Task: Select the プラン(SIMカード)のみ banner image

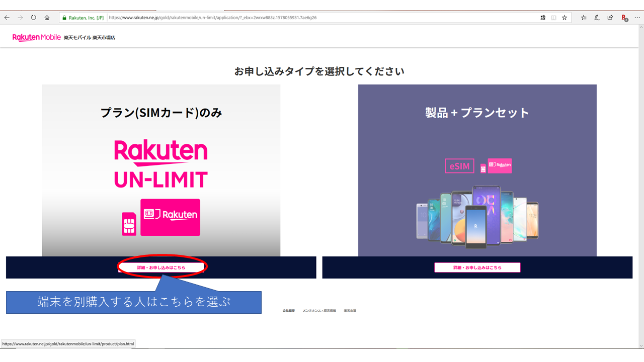Action: click(161, 170)
